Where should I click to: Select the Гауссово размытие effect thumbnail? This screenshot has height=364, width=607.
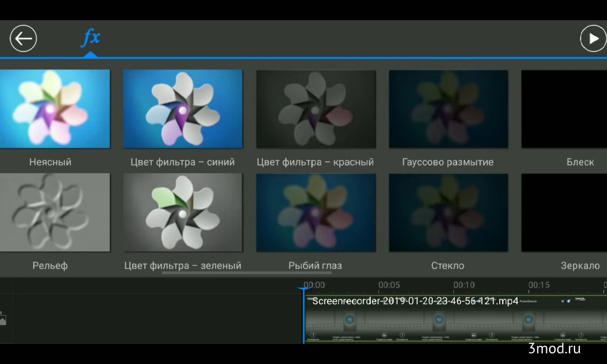448,109
